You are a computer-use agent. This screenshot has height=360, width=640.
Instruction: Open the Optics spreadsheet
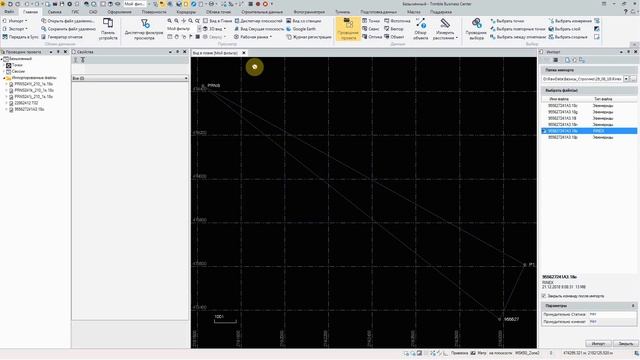372,37
